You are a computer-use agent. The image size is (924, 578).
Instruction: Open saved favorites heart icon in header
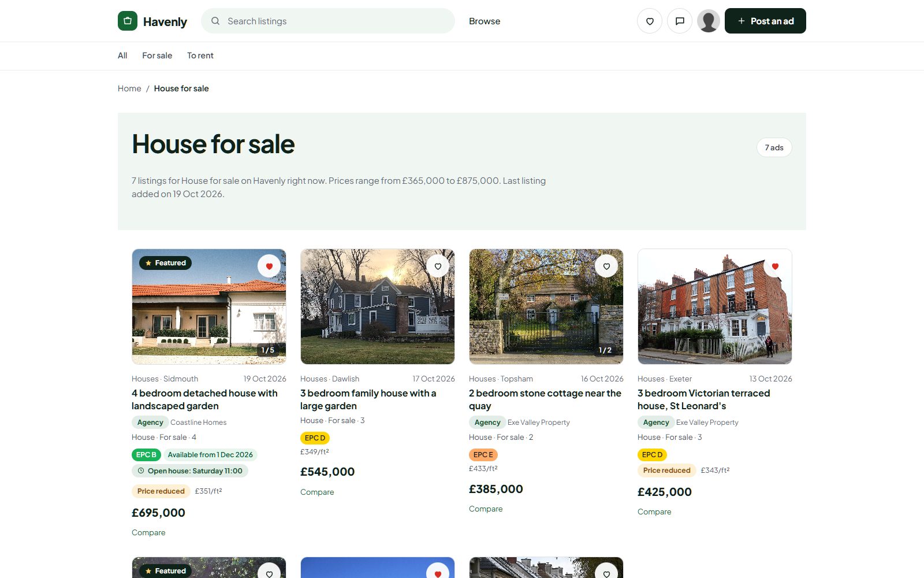point(650,21)
